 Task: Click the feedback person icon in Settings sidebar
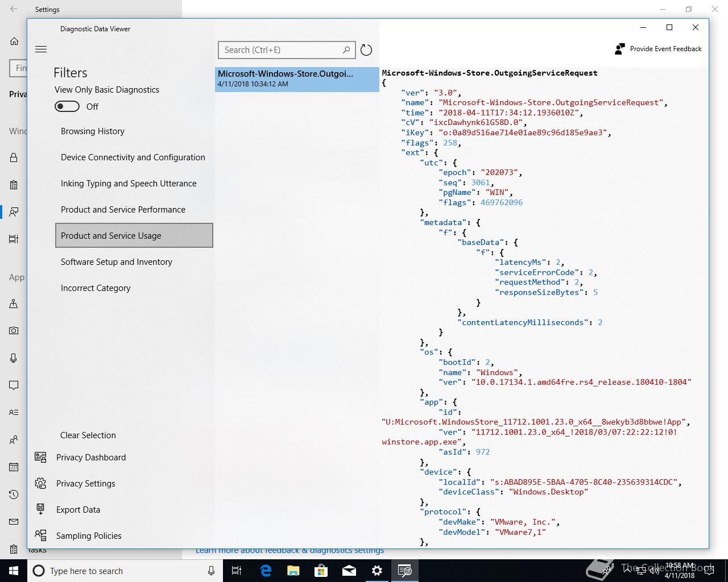tap(14, 212)
